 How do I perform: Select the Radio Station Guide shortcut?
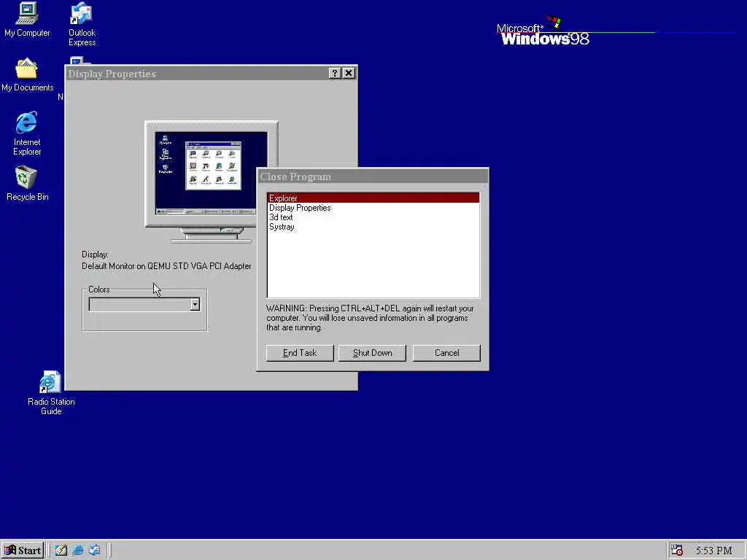pos(50,392)
